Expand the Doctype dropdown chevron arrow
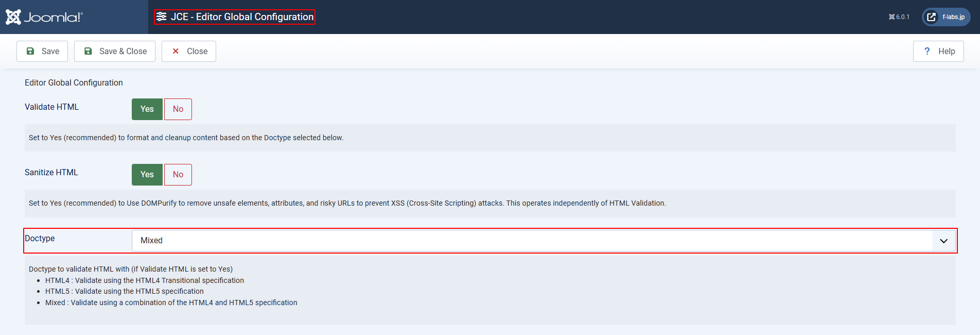Screen dimensions: 980x335 coord(943,241)
